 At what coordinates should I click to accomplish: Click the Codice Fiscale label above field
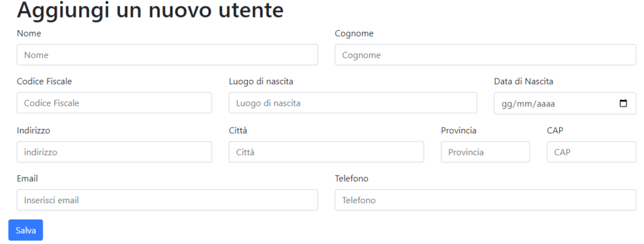pos(45,81)
